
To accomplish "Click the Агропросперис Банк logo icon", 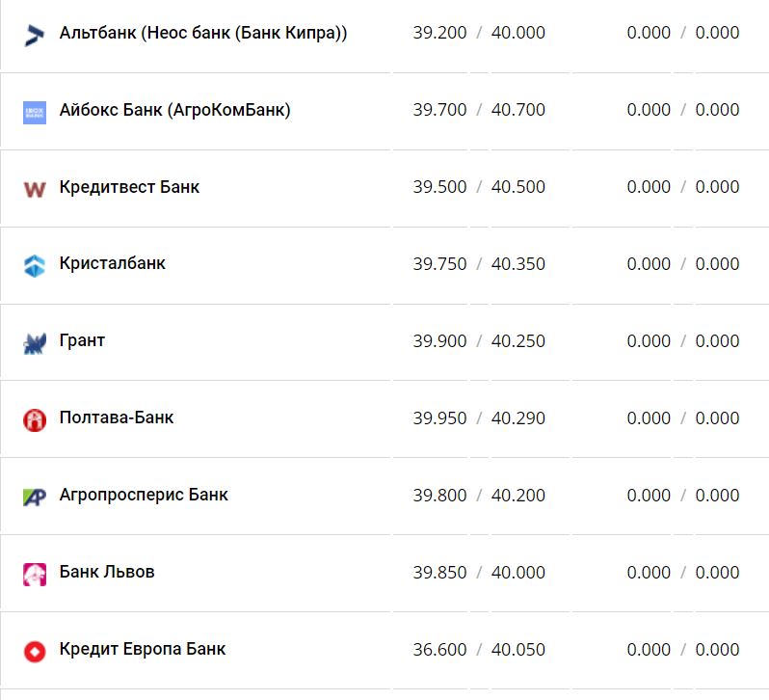I will 35,498.
